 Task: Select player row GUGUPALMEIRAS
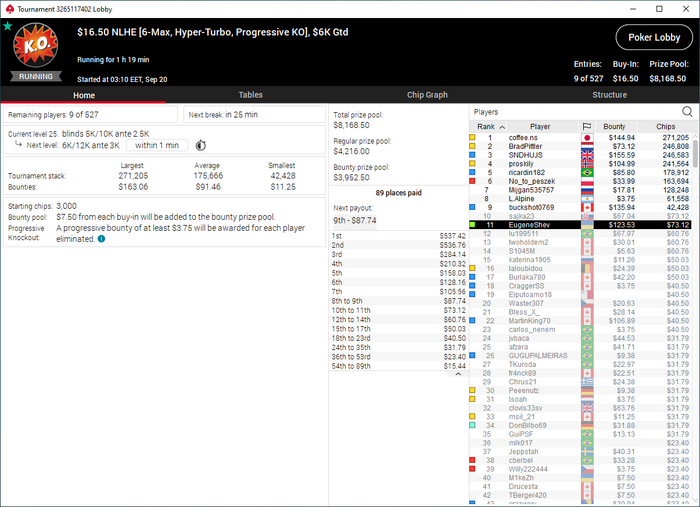[x=580, y=356]
